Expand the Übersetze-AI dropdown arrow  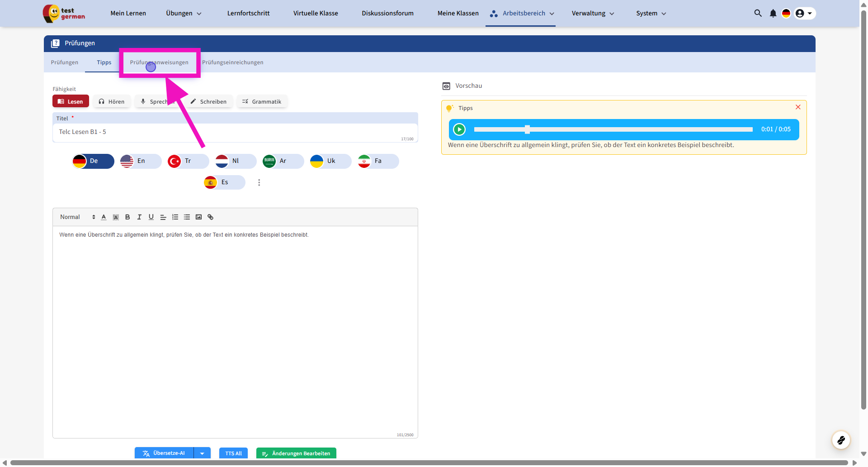coord(202,453)
